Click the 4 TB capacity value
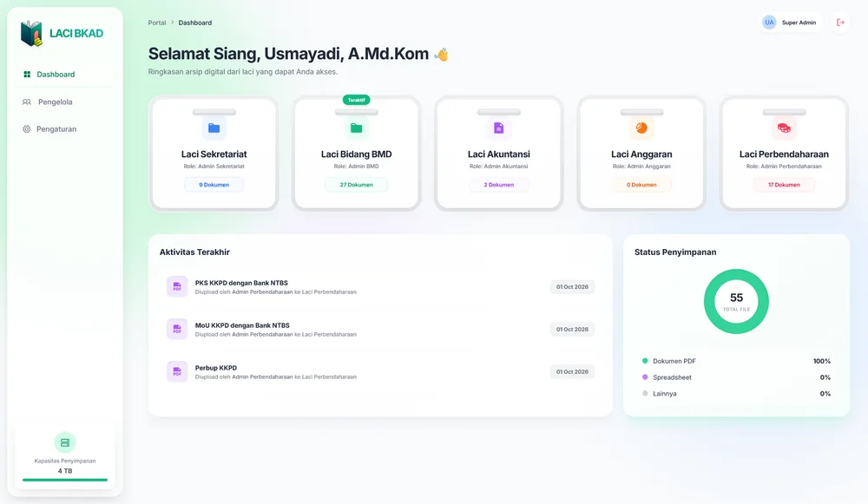868x504 pixels. point(65,471)
